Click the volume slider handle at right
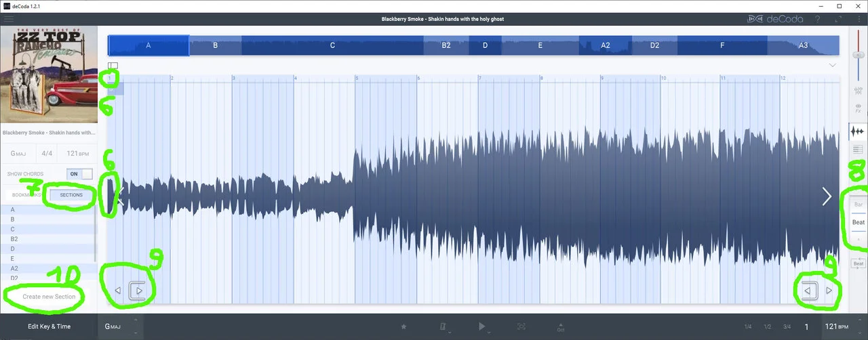This screenshot has width=868, height=340. [x=859, y=56]
